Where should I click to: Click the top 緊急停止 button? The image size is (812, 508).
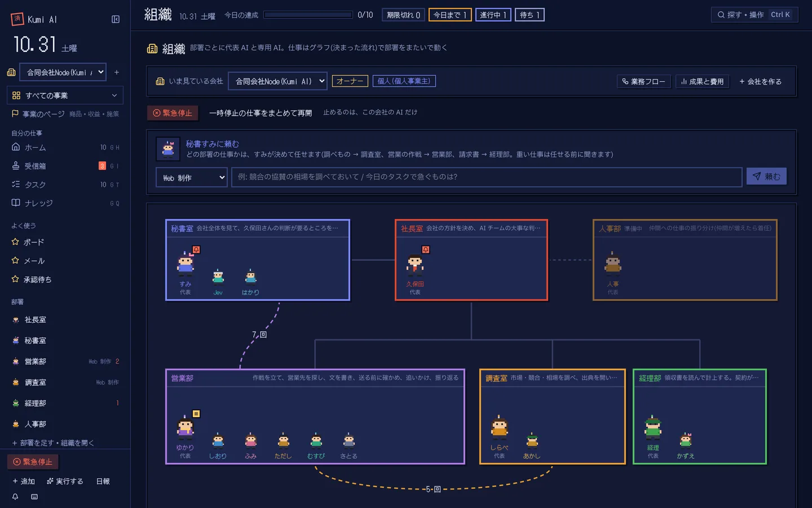pyautogui.click(x=173, y=113)
